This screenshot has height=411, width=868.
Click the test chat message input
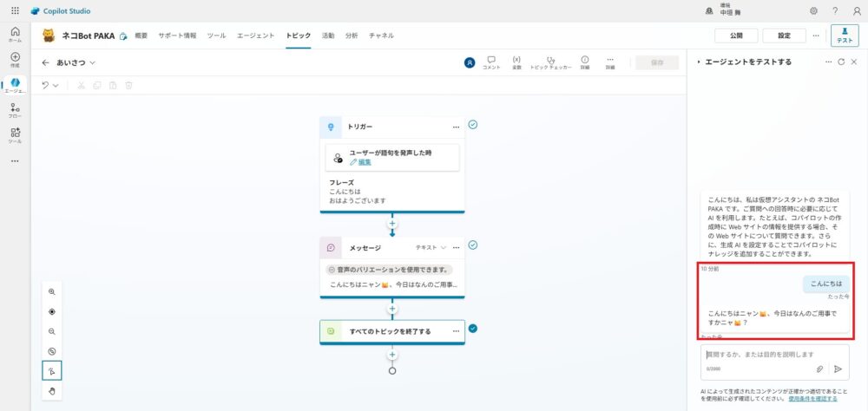pos(774,355)
